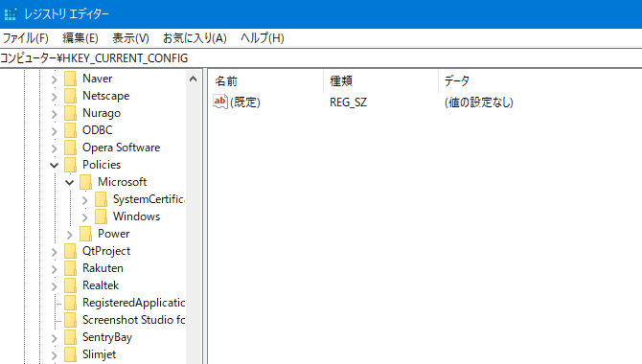Open the お気に入り(A) menu
The image size is (642, 364).
(195, 38)
